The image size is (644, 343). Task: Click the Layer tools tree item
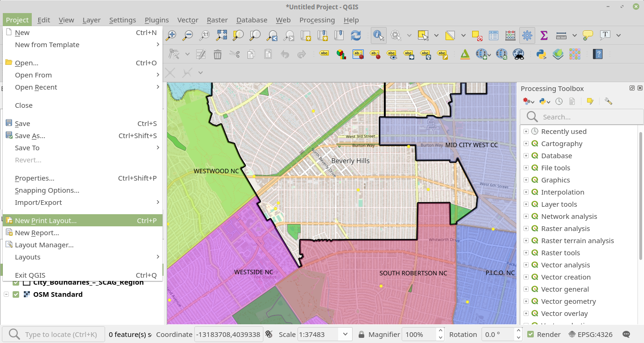click(559, 204)
